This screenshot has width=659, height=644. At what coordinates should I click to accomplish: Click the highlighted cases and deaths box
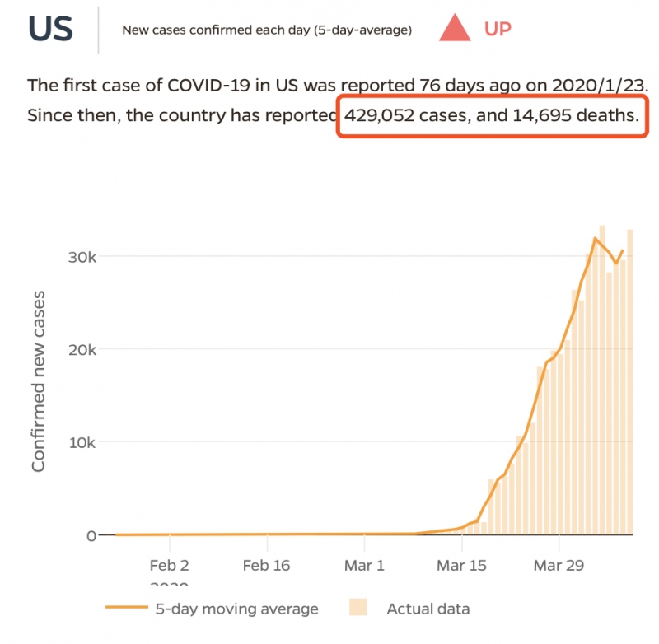pyautogui.click(x=493, y=115)
